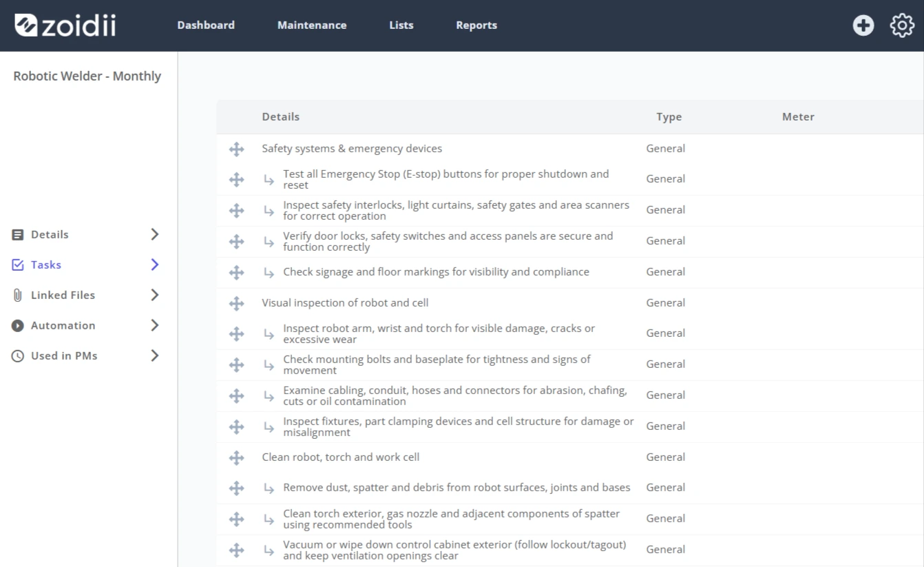This screenshot has width=924, height=567.
Task: Click 'Vacuum or wipe down control cabinet' text
Action: [x=454, y=550]
